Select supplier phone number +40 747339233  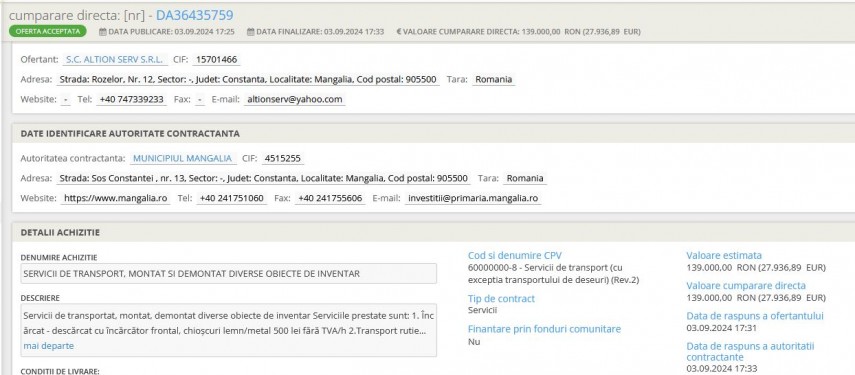(x=131, y=99)
